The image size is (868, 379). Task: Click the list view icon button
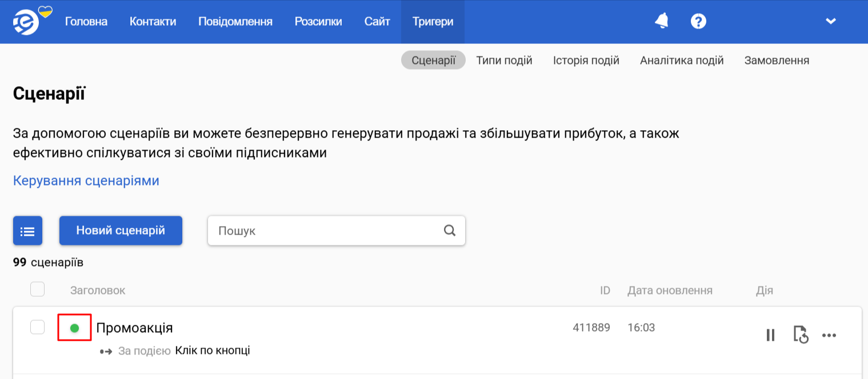point(27,231)
